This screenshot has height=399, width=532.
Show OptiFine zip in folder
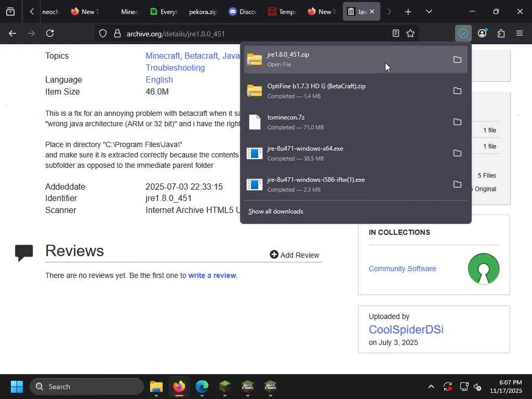pyautogui.click(x=457, y=91)
